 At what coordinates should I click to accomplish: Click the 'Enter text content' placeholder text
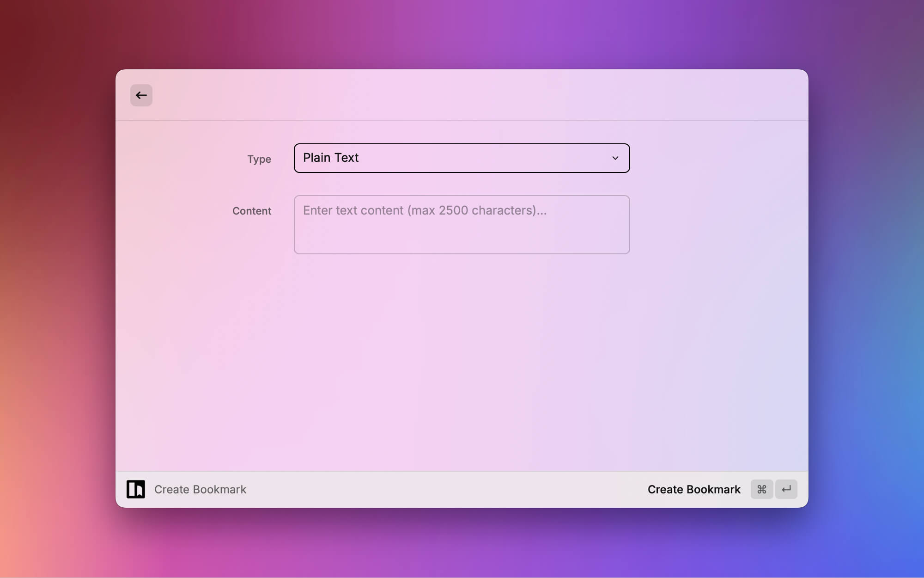coord(424,210)
